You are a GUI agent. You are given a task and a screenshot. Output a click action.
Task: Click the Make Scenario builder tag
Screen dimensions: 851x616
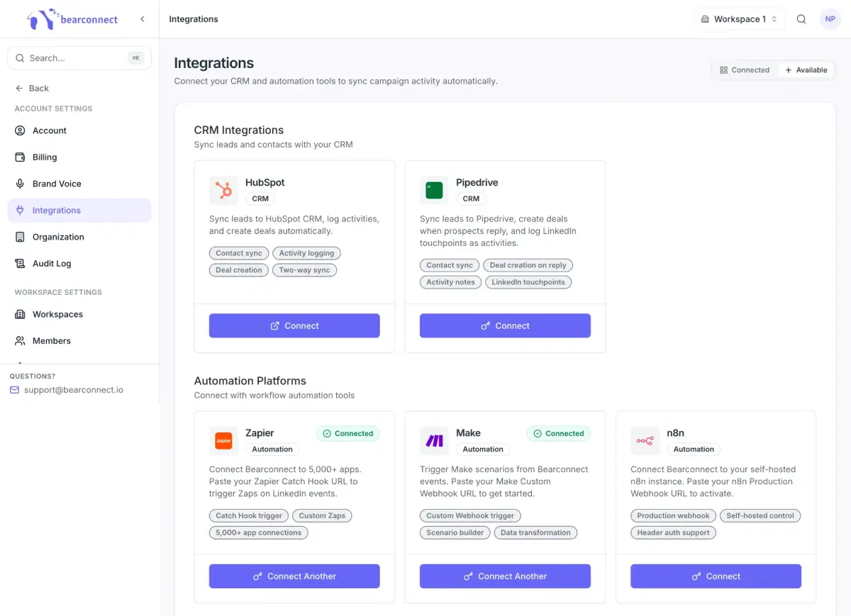pos(455,532)
